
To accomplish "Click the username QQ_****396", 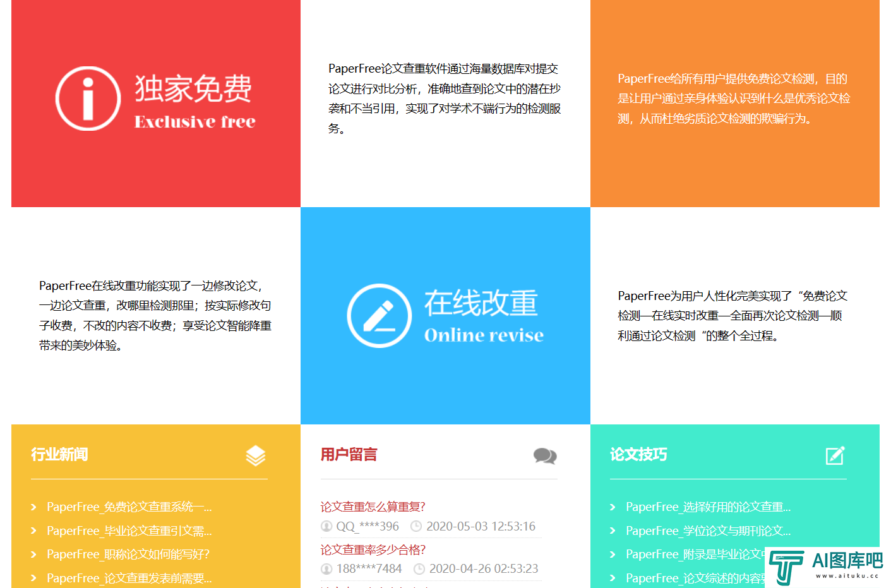I will [368, 526].
